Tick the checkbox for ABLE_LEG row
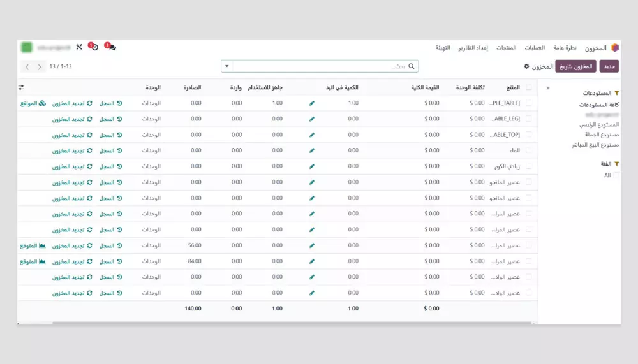Viewport: 638px width, 364px height. pos(528,119)
